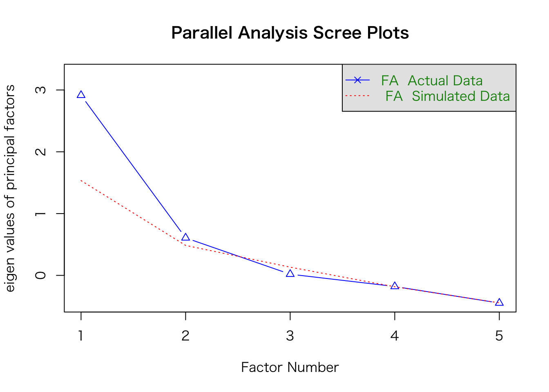Select the "FA Actual Data" legend label
The width and height of the screenshot is (549, 392).
tap(432, 81)
